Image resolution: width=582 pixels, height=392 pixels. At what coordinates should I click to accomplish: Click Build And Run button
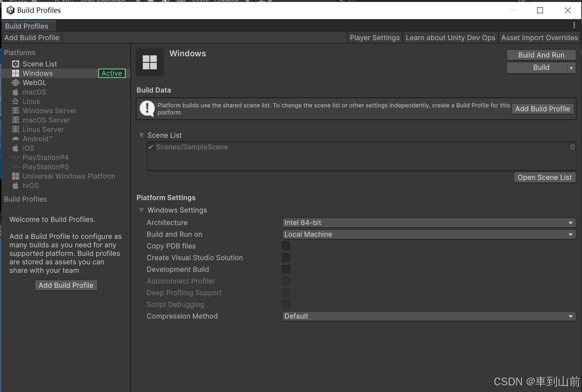[x=541, y=55]
